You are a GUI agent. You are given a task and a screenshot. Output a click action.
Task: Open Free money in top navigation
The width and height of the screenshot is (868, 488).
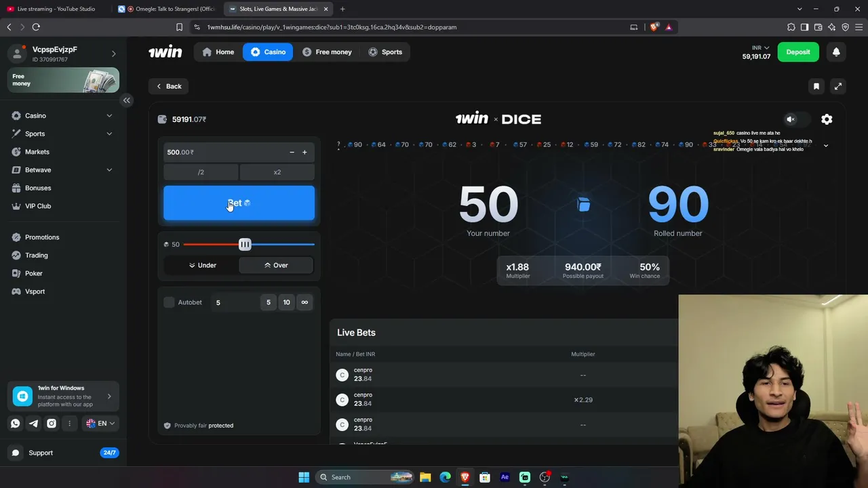pos(327,52)
